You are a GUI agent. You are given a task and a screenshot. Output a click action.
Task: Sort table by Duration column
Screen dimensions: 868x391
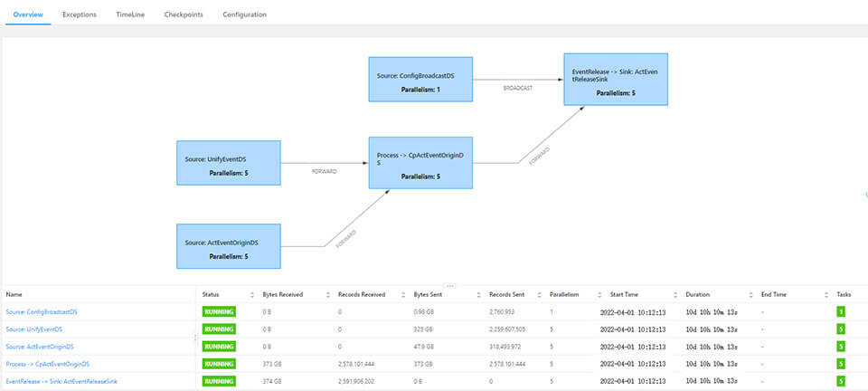click(750, 295)
